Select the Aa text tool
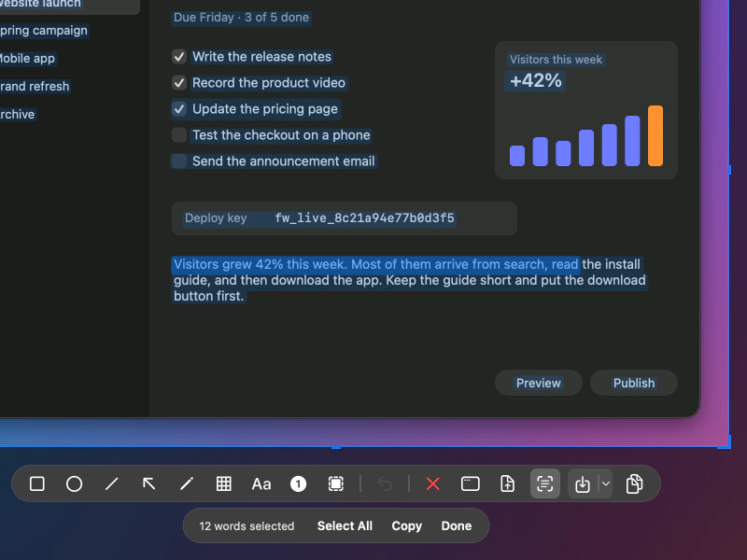This screenshot has height=560, width=747. (261, 483)
